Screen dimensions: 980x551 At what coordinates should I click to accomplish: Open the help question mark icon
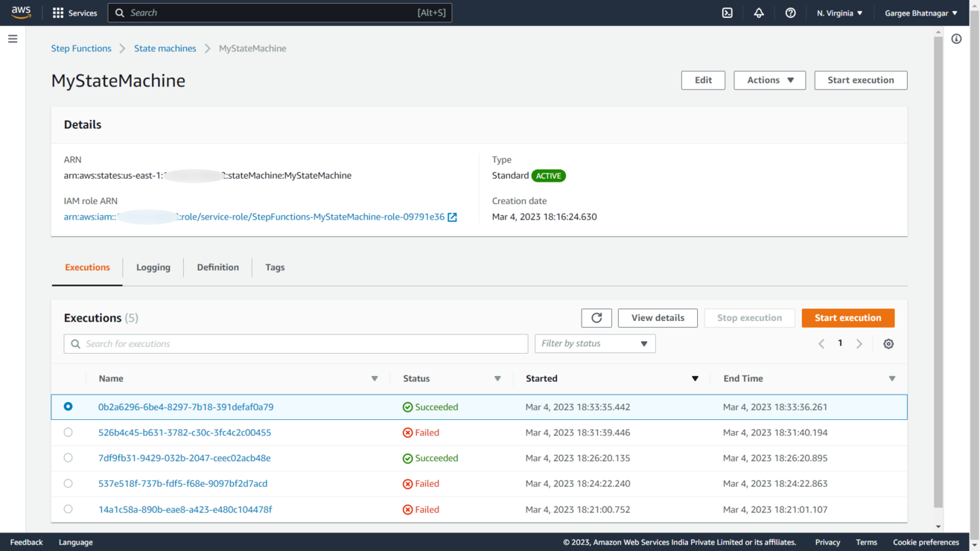pyautogui.click(x=790, y=13)
